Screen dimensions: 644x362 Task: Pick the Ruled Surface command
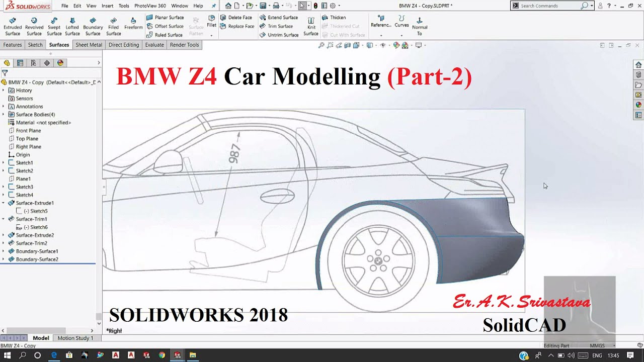tap(165, 35)
